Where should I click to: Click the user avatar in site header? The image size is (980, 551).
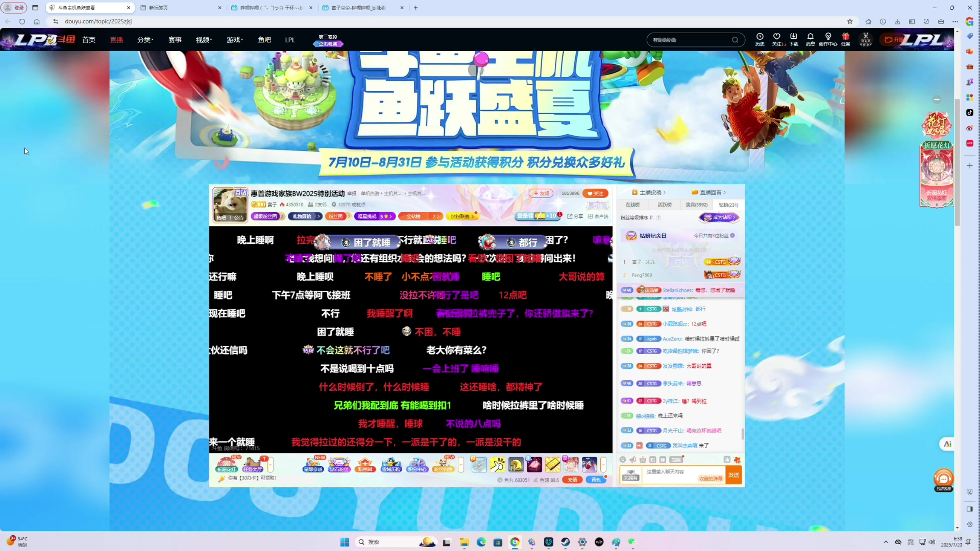[x=866, y=39]
